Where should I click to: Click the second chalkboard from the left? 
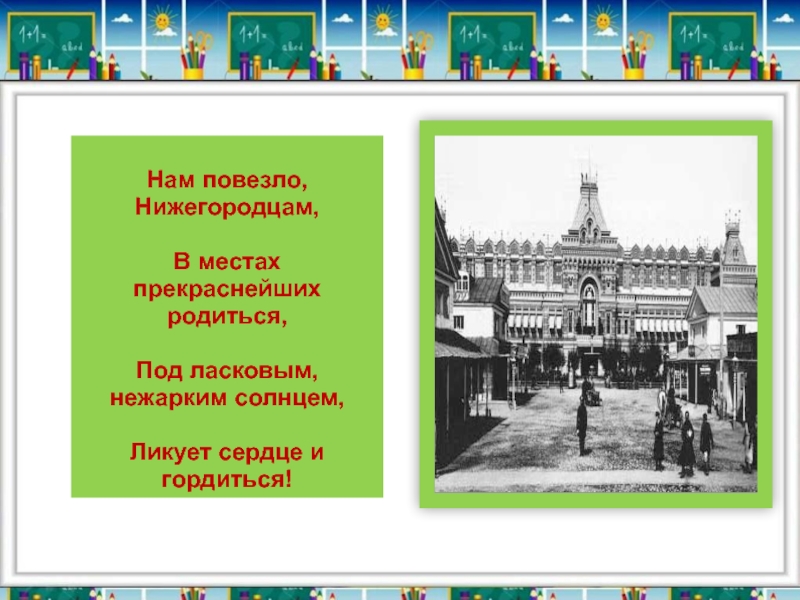pyautogui.click(x=271, y=40)
